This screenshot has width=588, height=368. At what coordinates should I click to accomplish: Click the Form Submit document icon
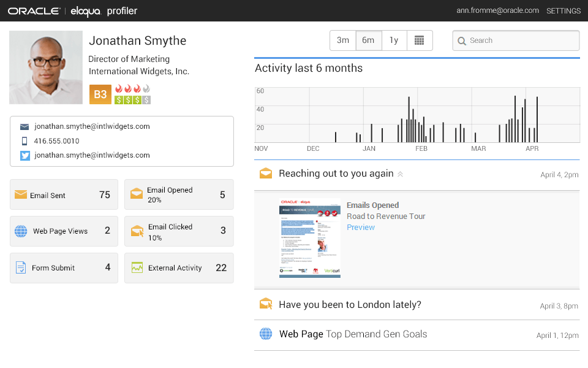click(x=21, y=268)
